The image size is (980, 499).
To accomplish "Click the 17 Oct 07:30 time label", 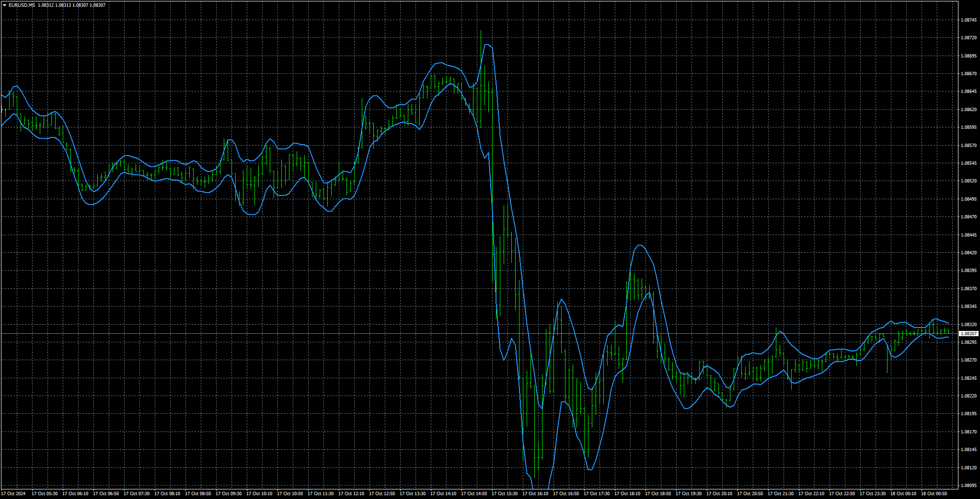I will point(137,494).
